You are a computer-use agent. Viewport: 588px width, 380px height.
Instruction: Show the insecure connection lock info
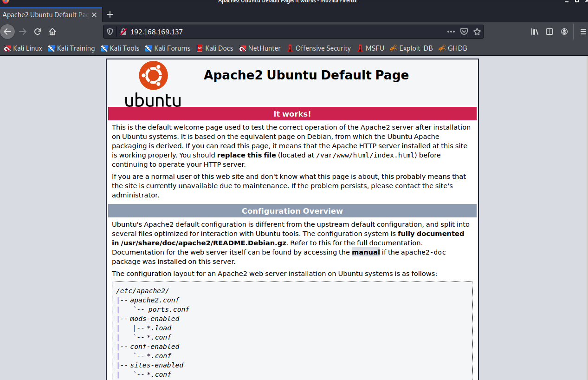pos(123,32)
